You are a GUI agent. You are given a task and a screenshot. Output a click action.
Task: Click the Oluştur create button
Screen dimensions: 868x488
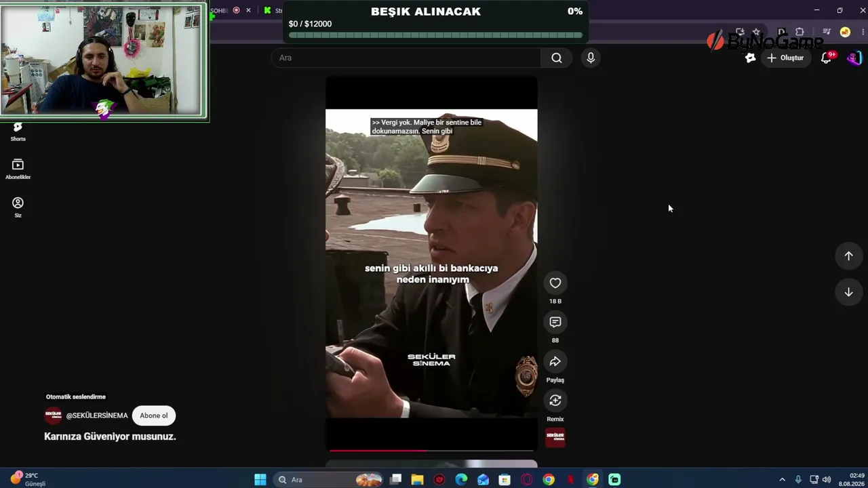(x=785, y=58)
